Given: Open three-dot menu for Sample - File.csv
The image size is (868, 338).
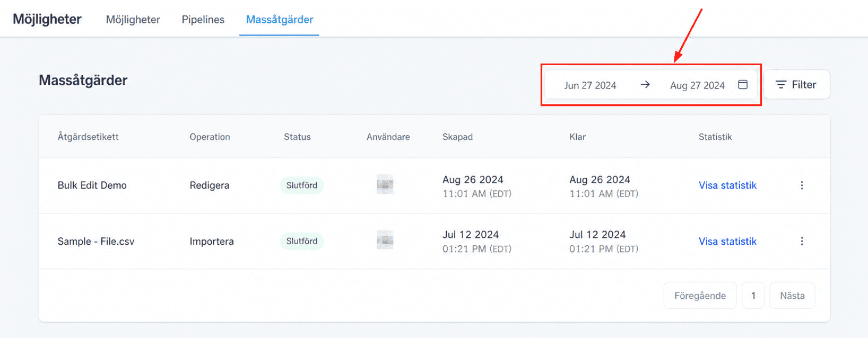Looking at the screenshot, I should 802,241.
